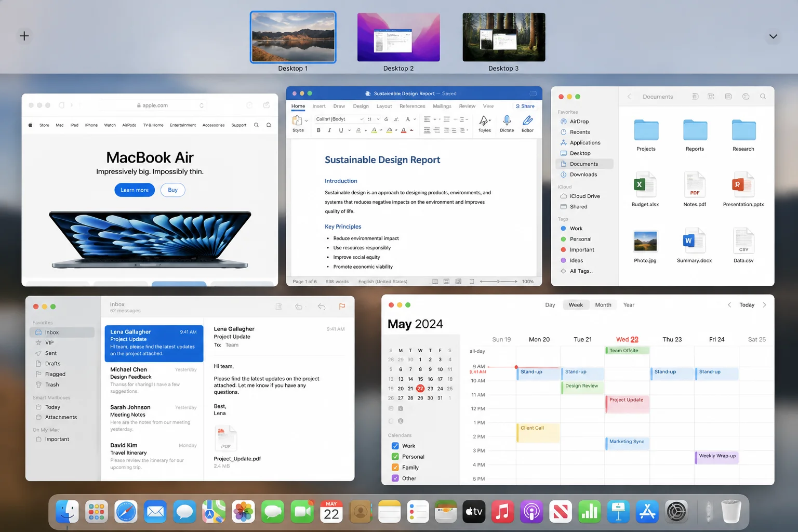Click the Share icon in Safari toolbar
Viewport: 798px width, 532px height.
point(267,105)
